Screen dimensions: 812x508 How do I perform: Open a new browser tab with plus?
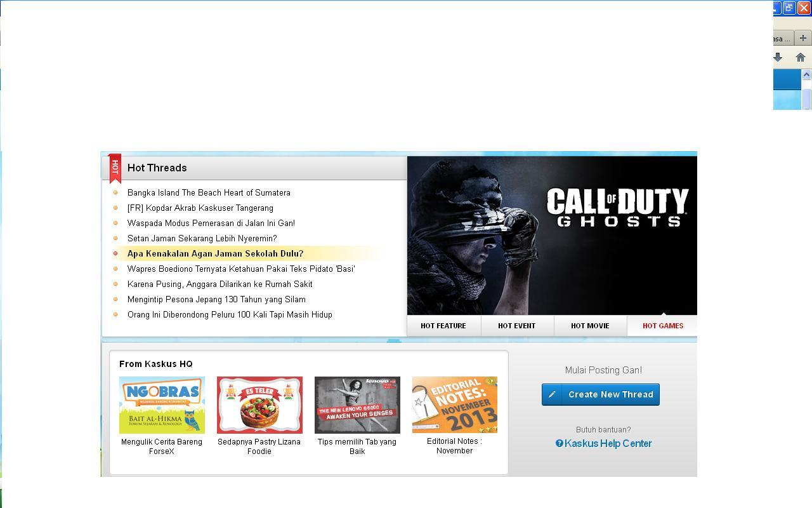802,38
